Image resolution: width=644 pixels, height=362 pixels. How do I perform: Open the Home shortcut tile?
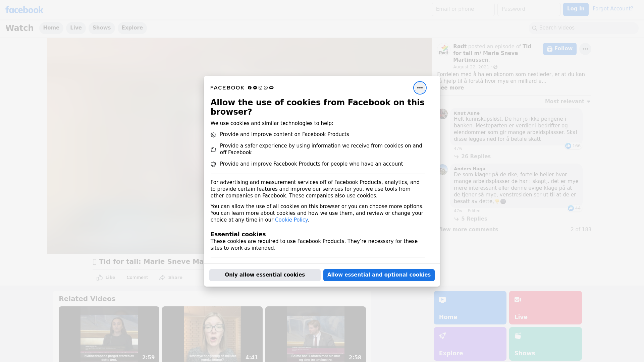click(470, 308)
